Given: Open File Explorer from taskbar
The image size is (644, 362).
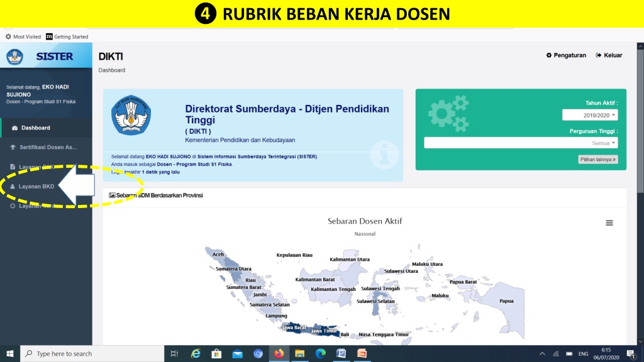Looking at the screenshot, I should click(x=299, y=353).
